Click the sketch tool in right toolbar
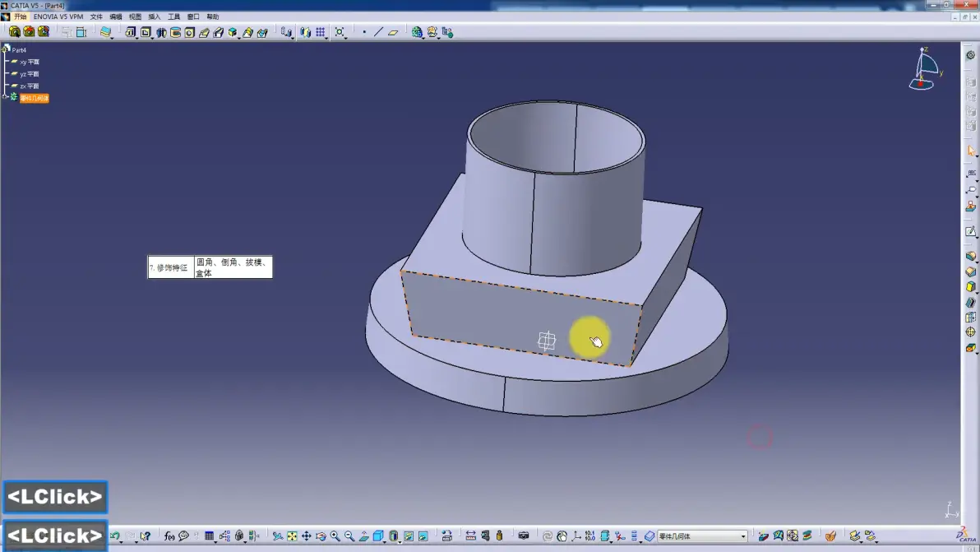The width and height of the screenshot is (980, 552). coord(971,232)
